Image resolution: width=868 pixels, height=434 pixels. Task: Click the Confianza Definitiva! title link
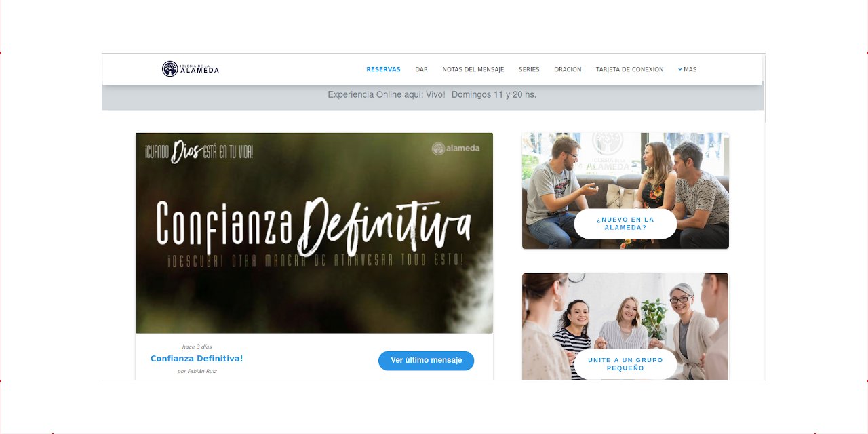tap(197, 359)
